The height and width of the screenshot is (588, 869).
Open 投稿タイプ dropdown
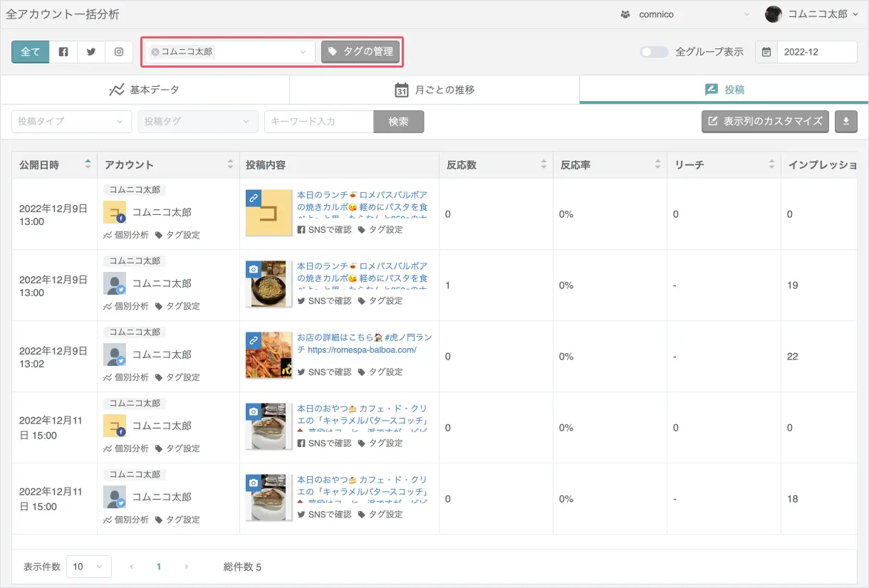[x=71, y=122]
